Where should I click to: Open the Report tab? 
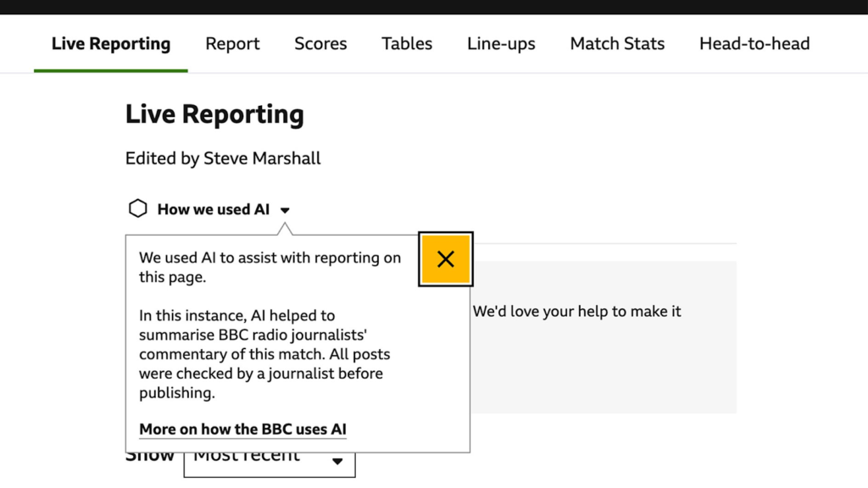pos(232,44)
